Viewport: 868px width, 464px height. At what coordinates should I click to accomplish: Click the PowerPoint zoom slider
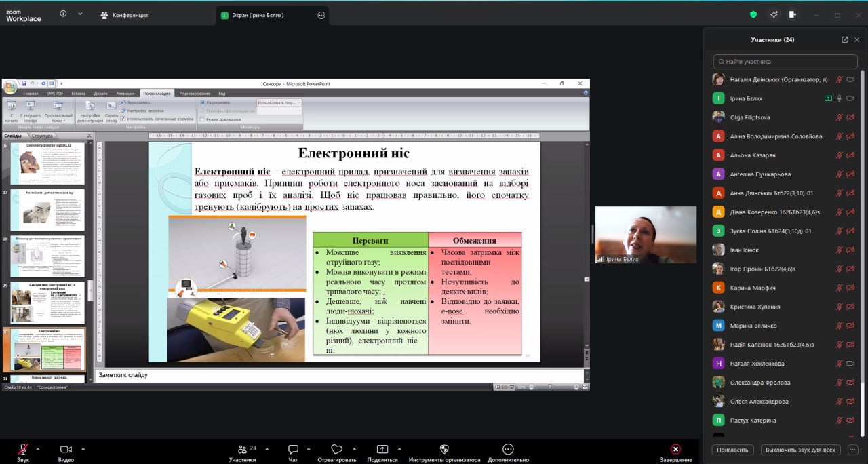coord(550,387)
